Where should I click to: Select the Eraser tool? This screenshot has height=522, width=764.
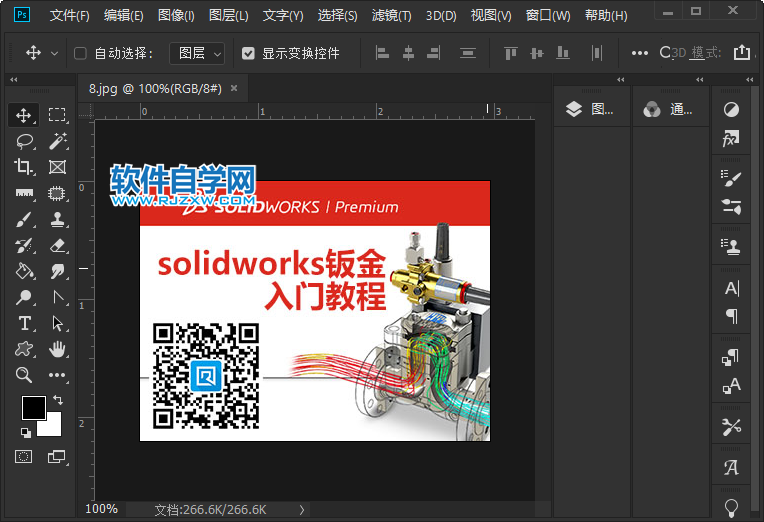(58, 245)
